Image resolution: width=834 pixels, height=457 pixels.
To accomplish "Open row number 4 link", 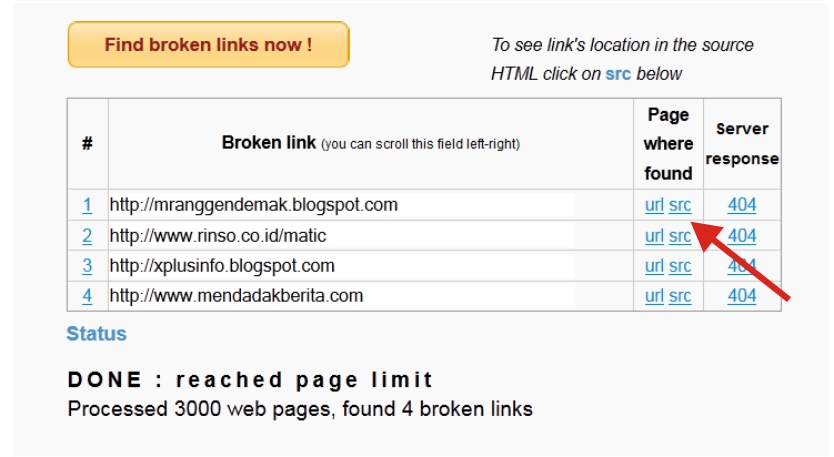I will tap(87, 296).
